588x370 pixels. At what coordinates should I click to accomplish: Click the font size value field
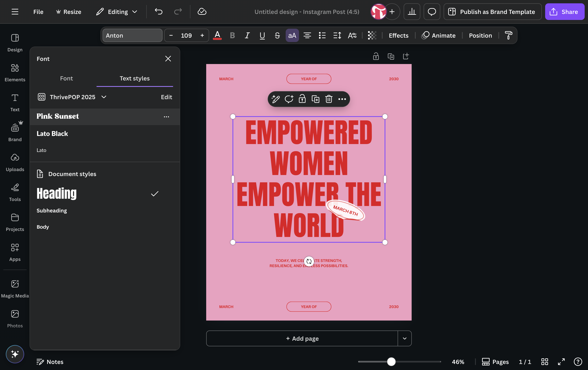click(x=186, y=36)
